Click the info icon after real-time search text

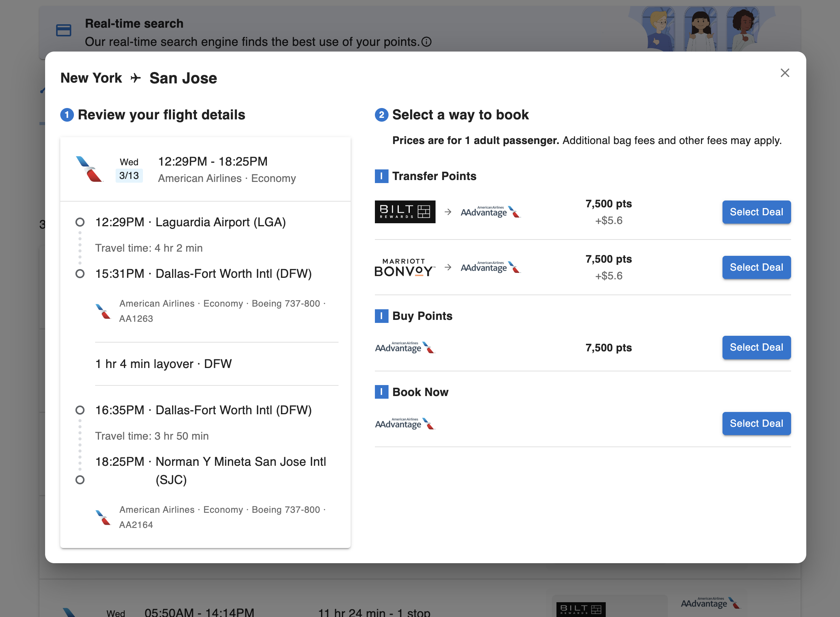(x=426, y=42)
